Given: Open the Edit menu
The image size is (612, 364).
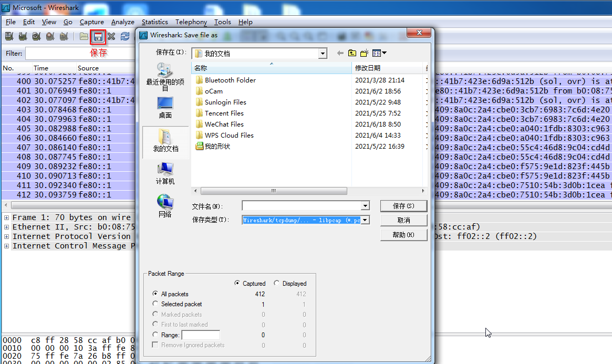Looking at the screenshot, I should (x=29, y=22).
